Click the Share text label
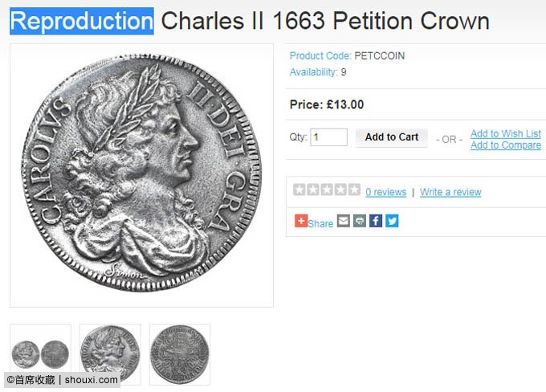The image size is (546, 392). point(320,223)
